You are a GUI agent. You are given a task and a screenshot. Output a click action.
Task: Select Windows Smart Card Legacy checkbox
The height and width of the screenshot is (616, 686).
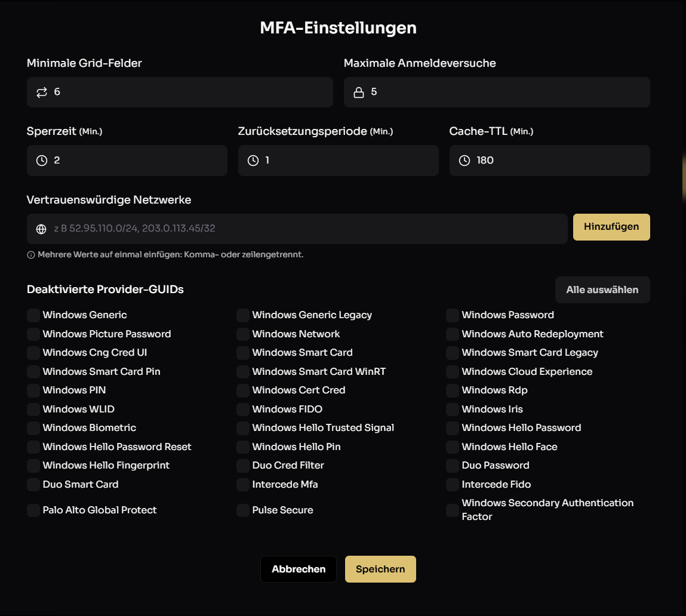click(x=453, y=353)
